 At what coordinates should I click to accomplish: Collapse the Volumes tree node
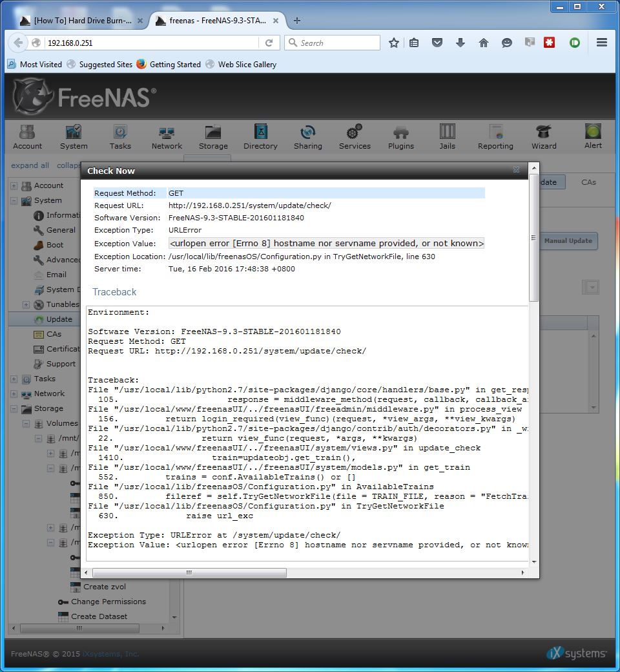pos(26,423)
